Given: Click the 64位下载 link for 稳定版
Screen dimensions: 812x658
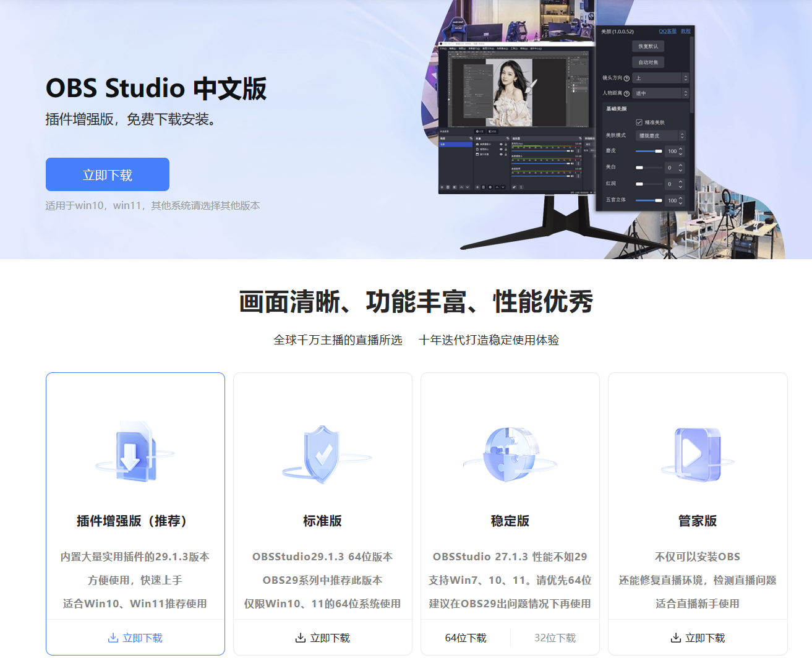Looking at the screenshot, I should pos(466,638).
